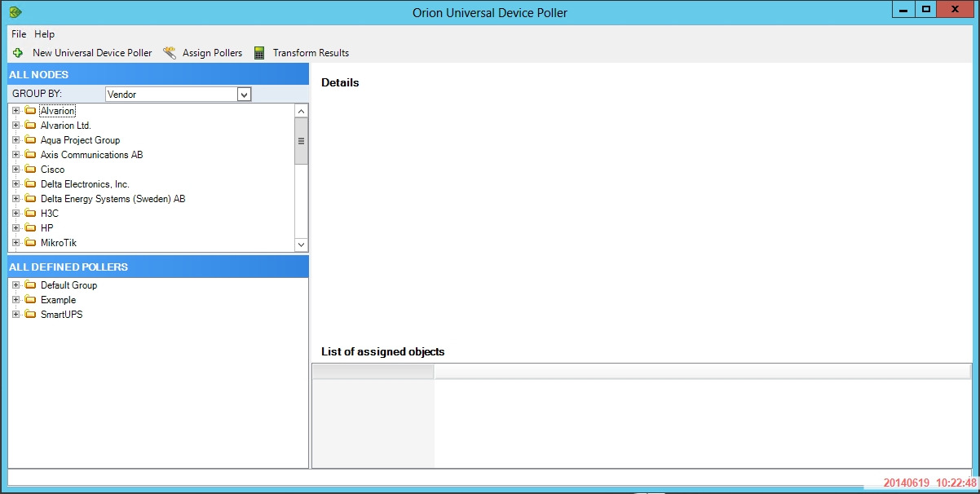Click the Example folder icon
Viewport: 980px width, 494px height.
[30, 300]
